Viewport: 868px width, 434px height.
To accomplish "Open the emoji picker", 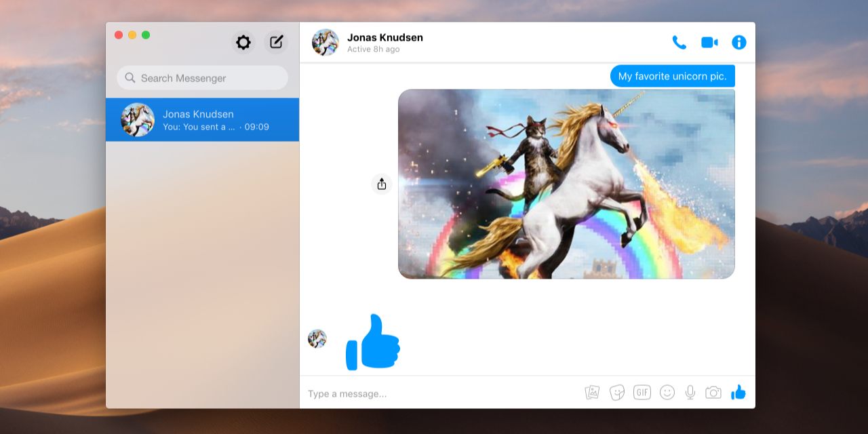I will (x=667, y=392).
